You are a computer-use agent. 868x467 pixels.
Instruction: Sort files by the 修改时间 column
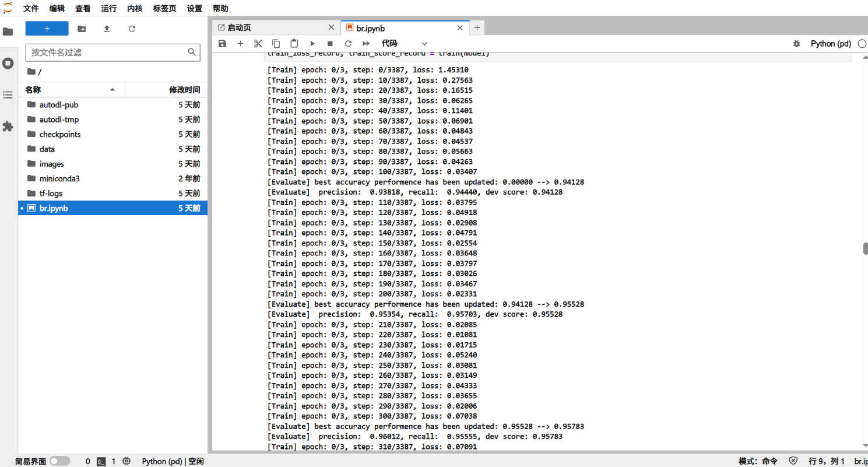[x=166, y=90]
